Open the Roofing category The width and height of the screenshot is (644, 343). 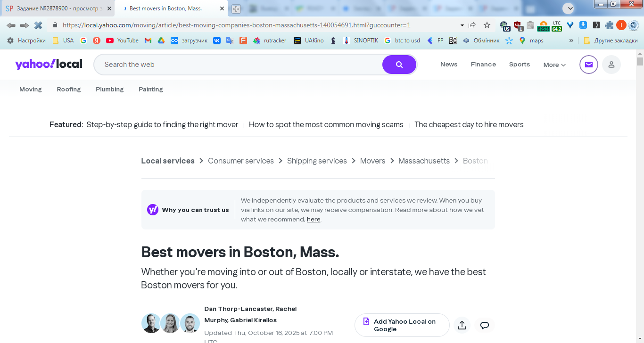pos(69,90)
